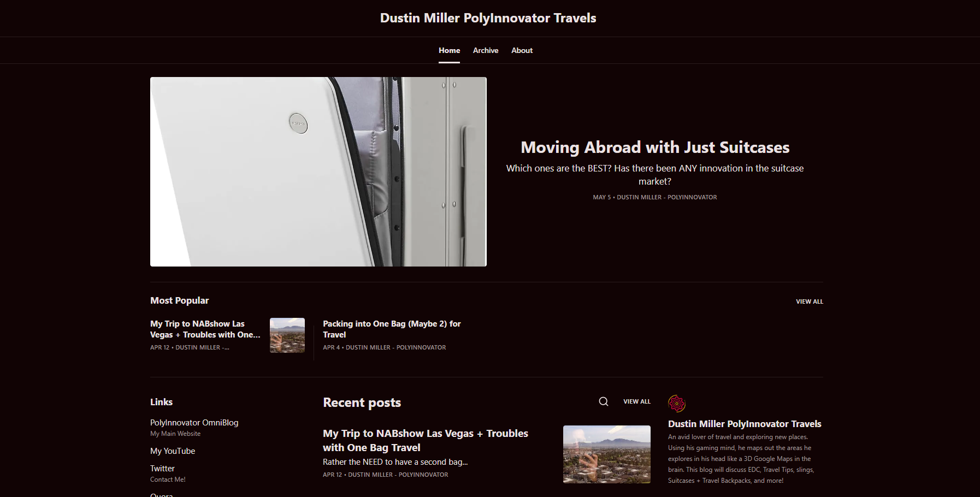
Task: Click the suitcase featured image
Action: (x=318, y=171)
